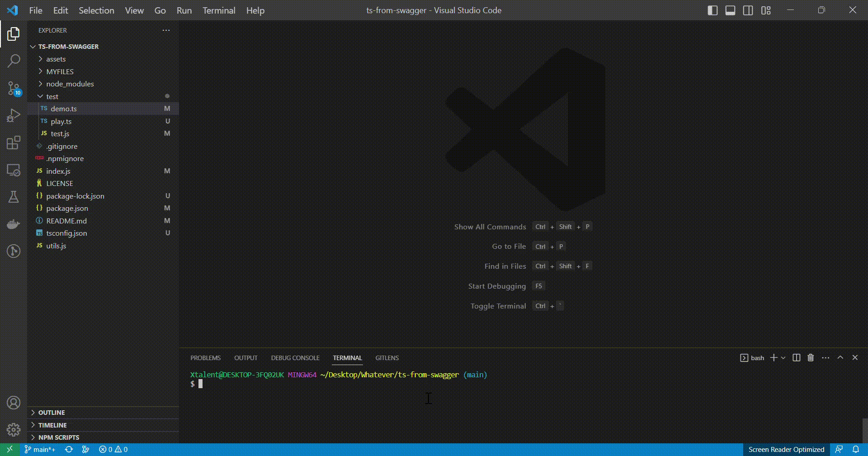
Task: Open GitLens graph icon in status bar
Action: (85, 450)
